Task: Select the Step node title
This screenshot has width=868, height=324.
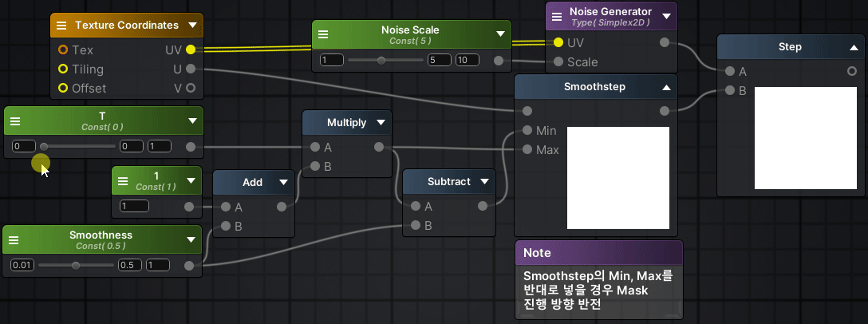Action: pyautogui.click(x=790, y=47)
